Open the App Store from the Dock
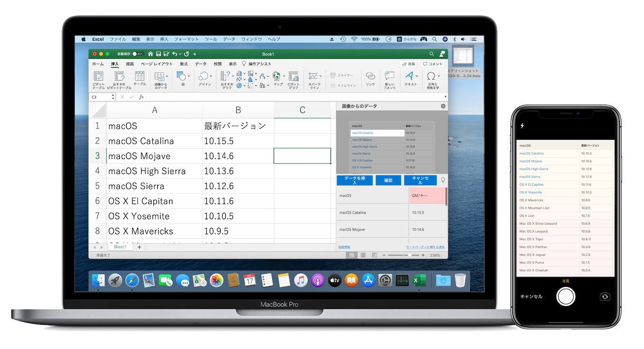Screen dimensions: 644x349 point(368,280)
